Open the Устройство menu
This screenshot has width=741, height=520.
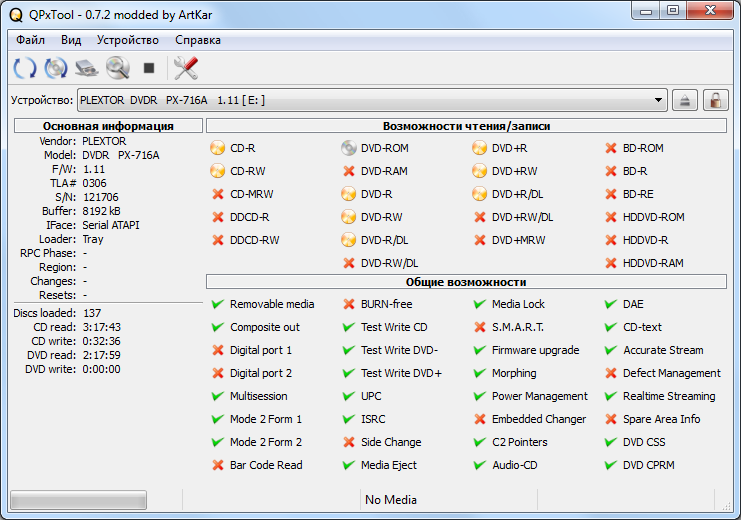[128, 40]
